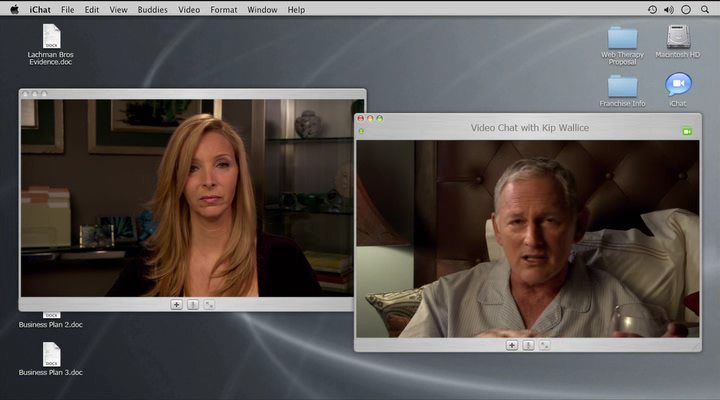Click the left window's video preview
Screen dimensions: 720x400
[x=187, y=198]
